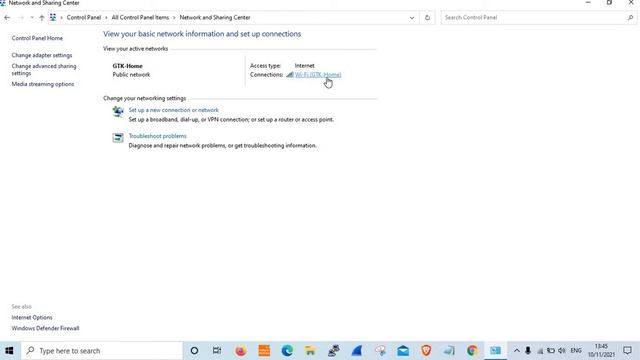Expand breadcrumb chevron after Control Panel

[106, 18]
